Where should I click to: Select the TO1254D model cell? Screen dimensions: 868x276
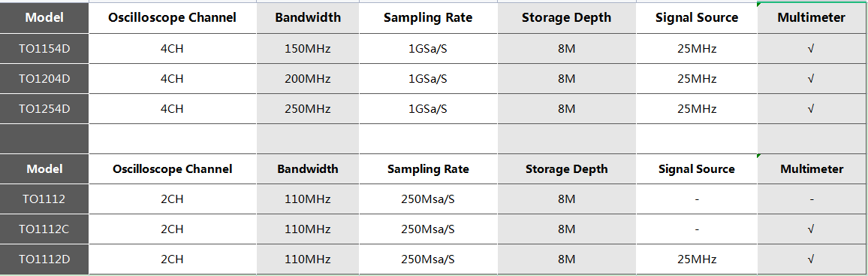tap(44, 108)
